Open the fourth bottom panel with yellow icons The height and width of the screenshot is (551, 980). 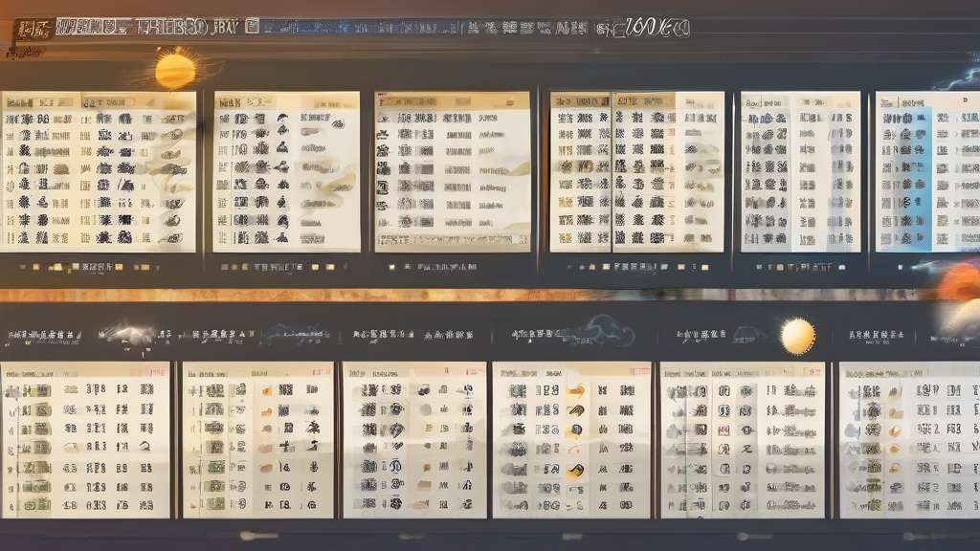[x=570, y=440]
